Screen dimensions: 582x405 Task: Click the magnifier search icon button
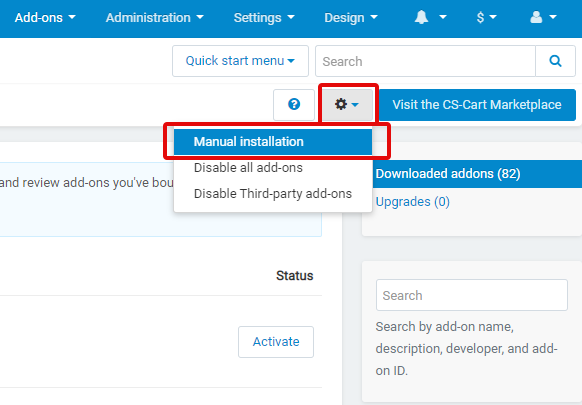coord(555,61)
